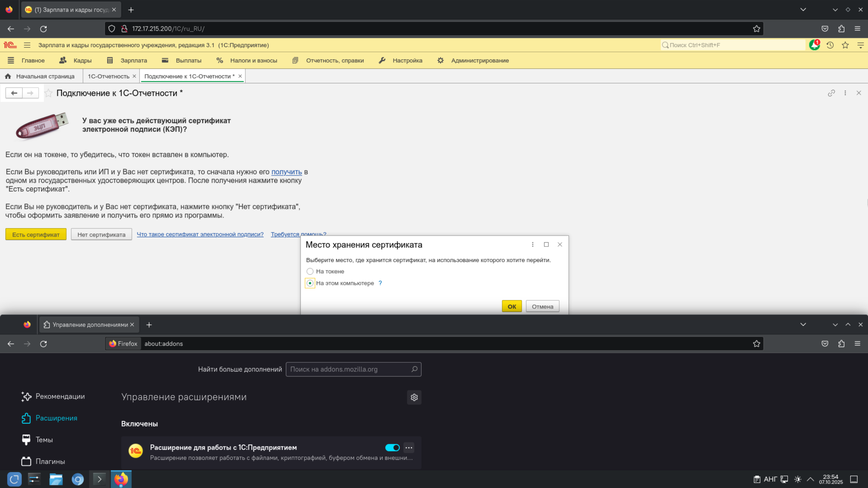Viewport: 868px width, 488px height.
Task: Disable the 1С:Предприятие extension toggle
Action: coord(392,447)
